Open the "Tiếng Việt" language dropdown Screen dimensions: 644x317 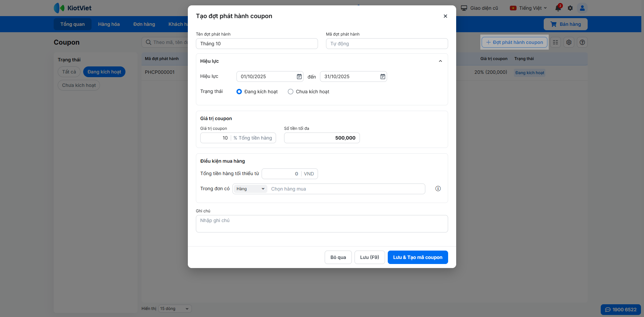click(528, 8)
